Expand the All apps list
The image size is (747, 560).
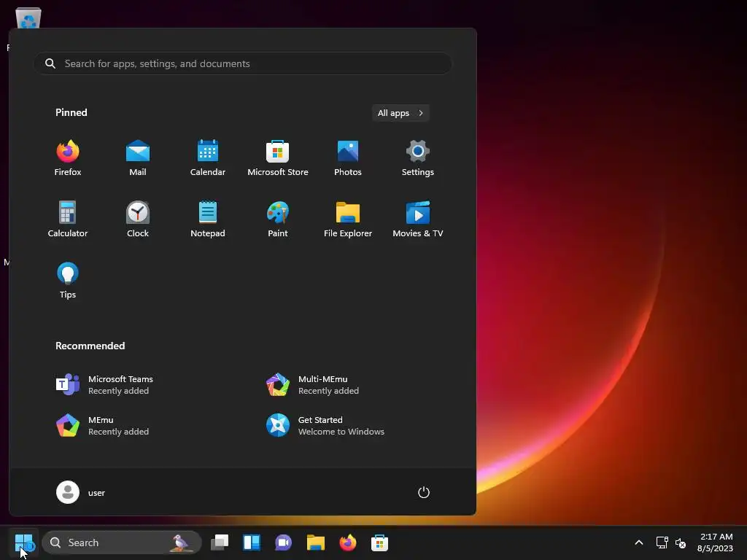[x=400, y=113]
